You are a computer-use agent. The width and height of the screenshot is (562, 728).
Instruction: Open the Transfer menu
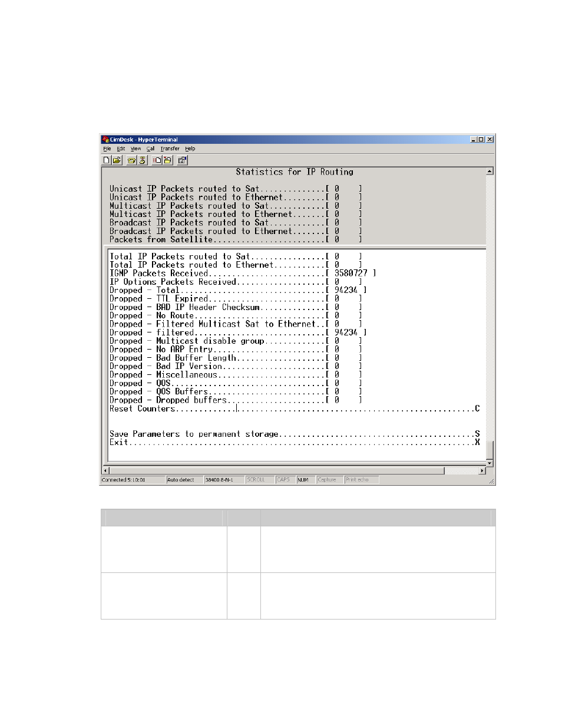point(170,149)
